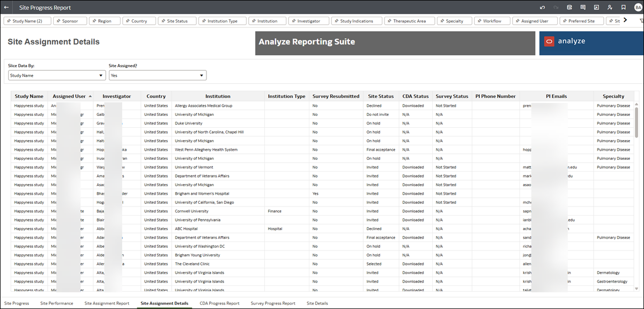
Task: Click the pin icon on Workflow filter
Action: pos(479,21)
